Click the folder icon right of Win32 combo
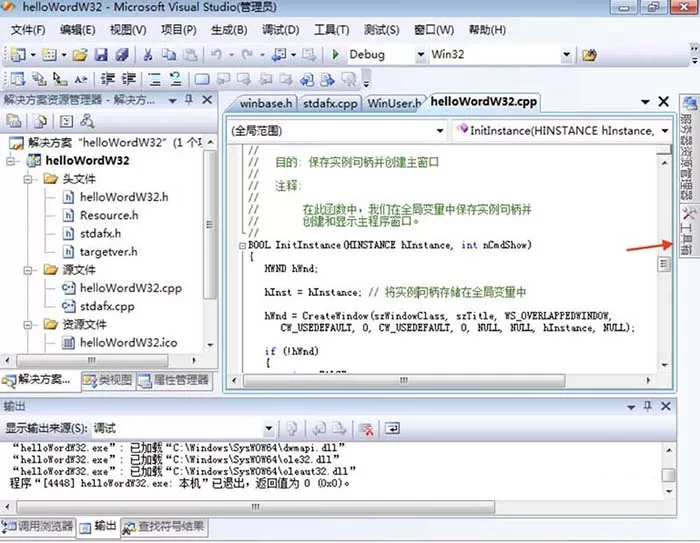 pyautogui.click(x=589, y=55)
